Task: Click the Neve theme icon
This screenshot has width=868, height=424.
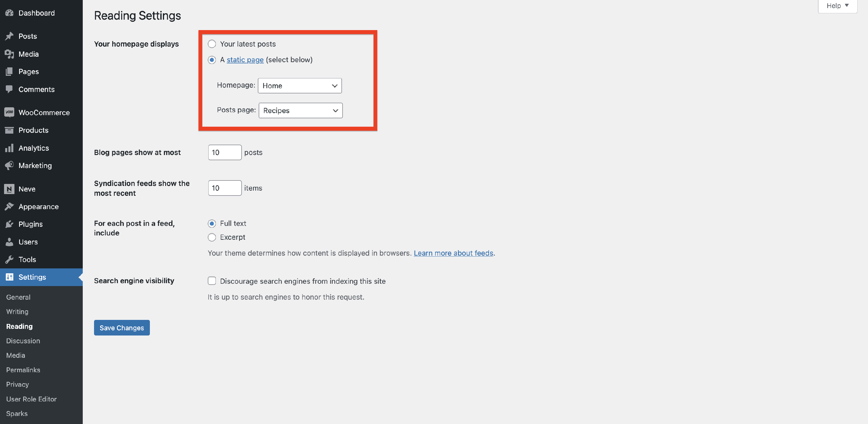Action: pyautogui.click(x=9, y=189)
